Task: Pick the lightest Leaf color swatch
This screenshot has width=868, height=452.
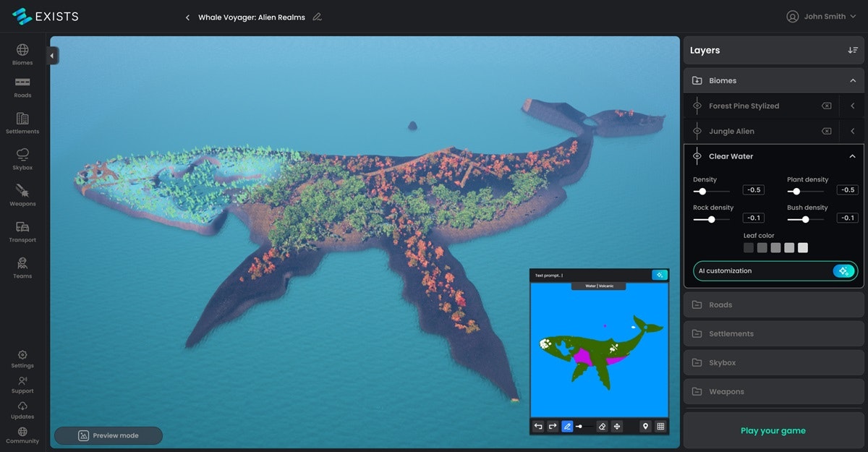Action: tap(803, 248)
